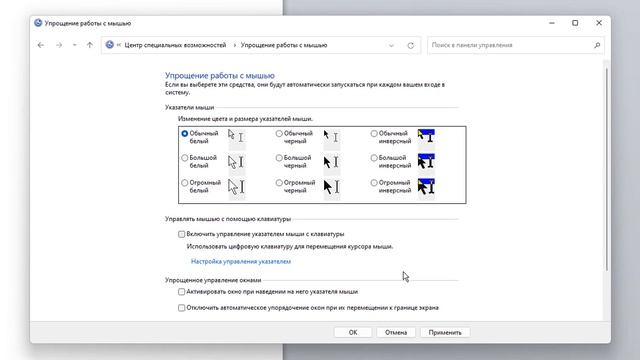Image resolution: width=640 pixels, height=360 pixels.
Task: Select «Огромный белый» pointer radio button
Action: click(184, 183)
